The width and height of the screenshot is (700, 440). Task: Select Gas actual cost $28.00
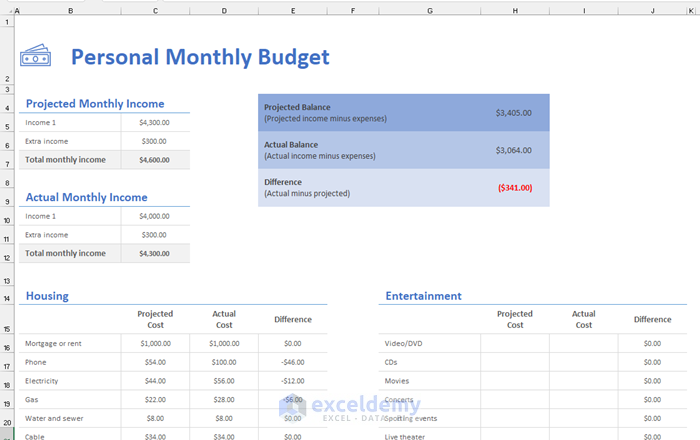(x=224, y=400)
